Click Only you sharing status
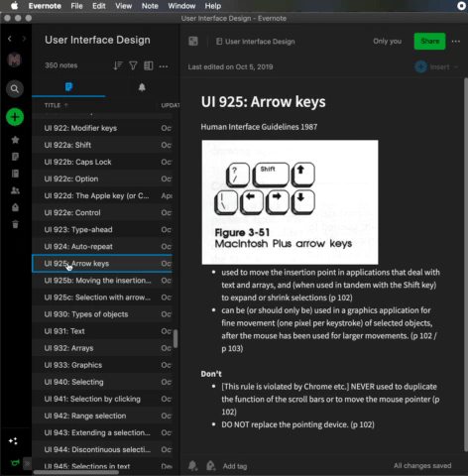This screenshot has height=476, width=468. [387, 42]
